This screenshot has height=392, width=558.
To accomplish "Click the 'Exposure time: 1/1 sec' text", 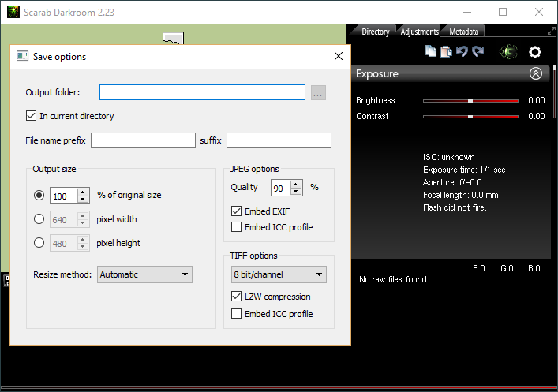I will pyautogui.click(x=464, y=170).
